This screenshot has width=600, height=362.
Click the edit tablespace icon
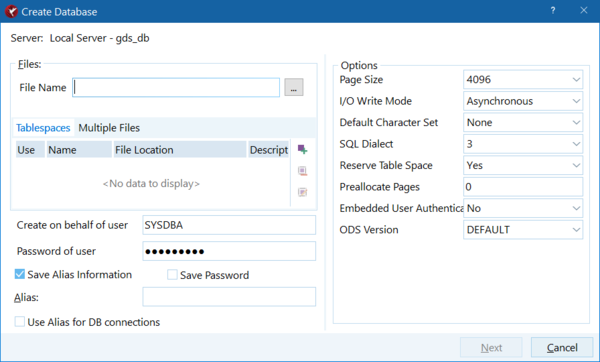click(x=302, y=192)
